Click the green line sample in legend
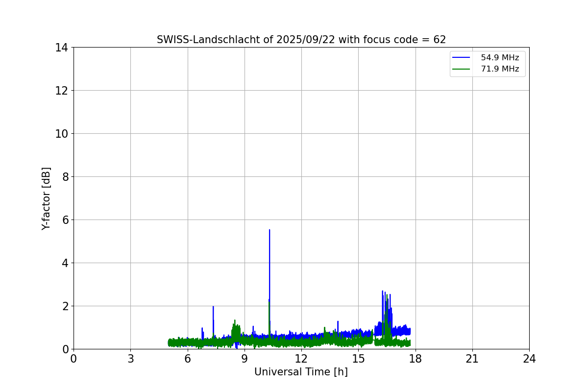 (x=462, y=69)
